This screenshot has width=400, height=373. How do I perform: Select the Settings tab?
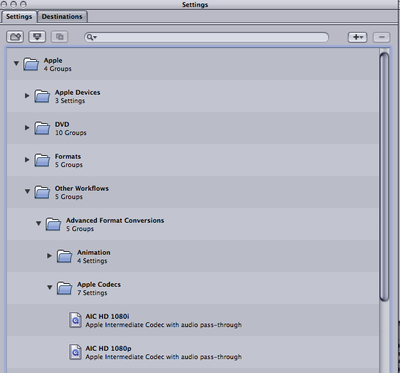pos(19,17)
